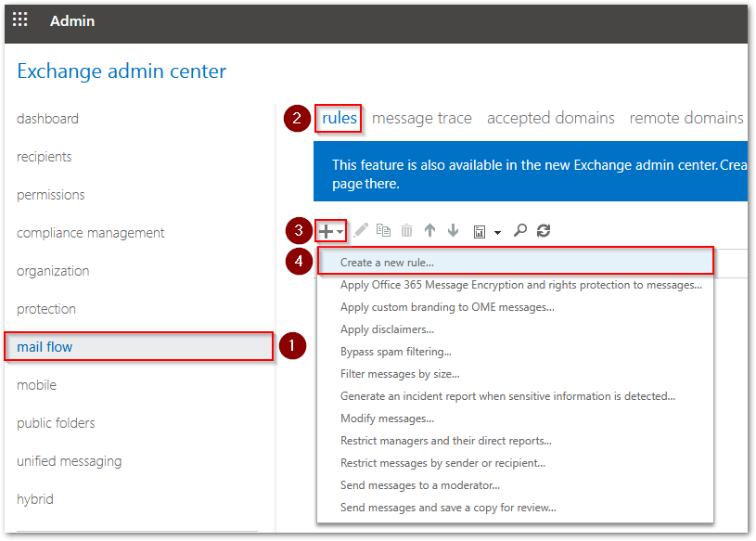Click the Copy rule icon
This screenshot has height=541, width=756.
coord(384,230)
